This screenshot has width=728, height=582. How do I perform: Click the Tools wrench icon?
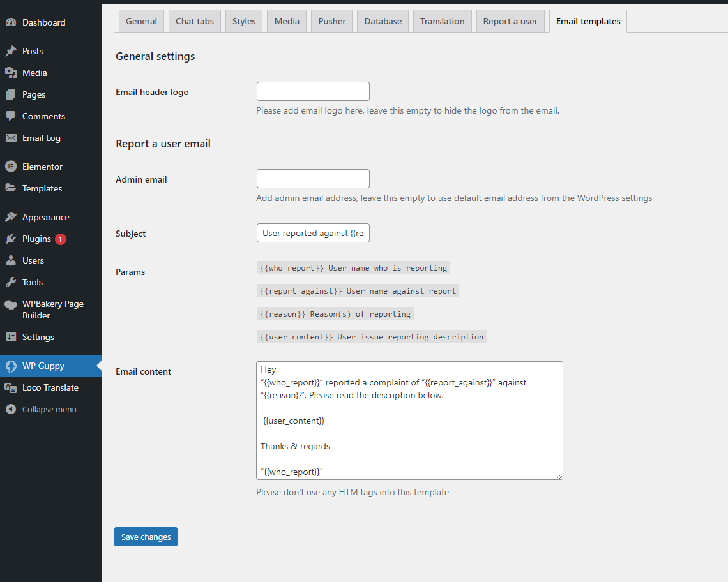11,282
